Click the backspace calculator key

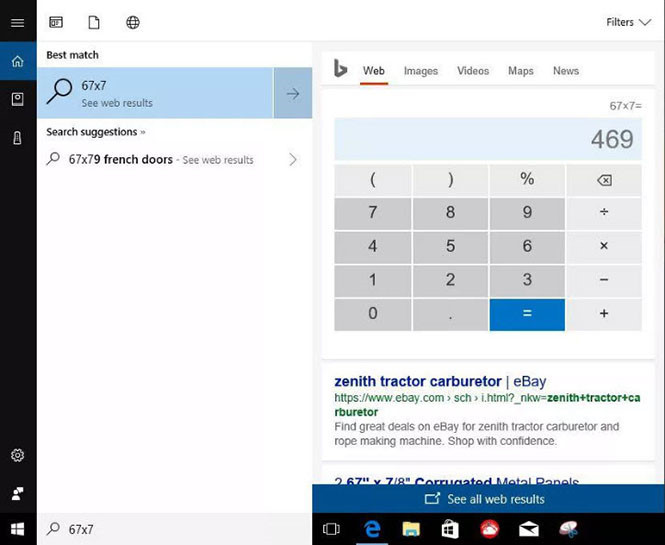tap(604, 180)
